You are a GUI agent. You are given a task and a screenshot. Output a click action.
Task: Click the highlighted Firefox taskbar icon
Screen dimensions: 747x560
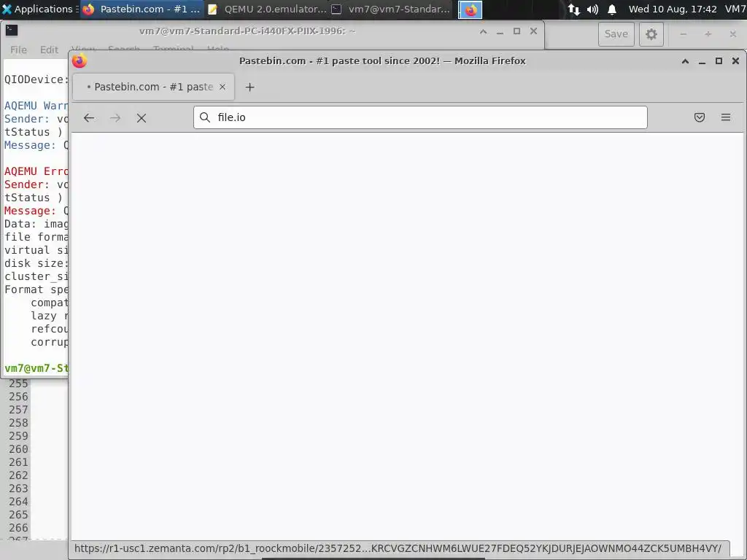click(471, 9)
